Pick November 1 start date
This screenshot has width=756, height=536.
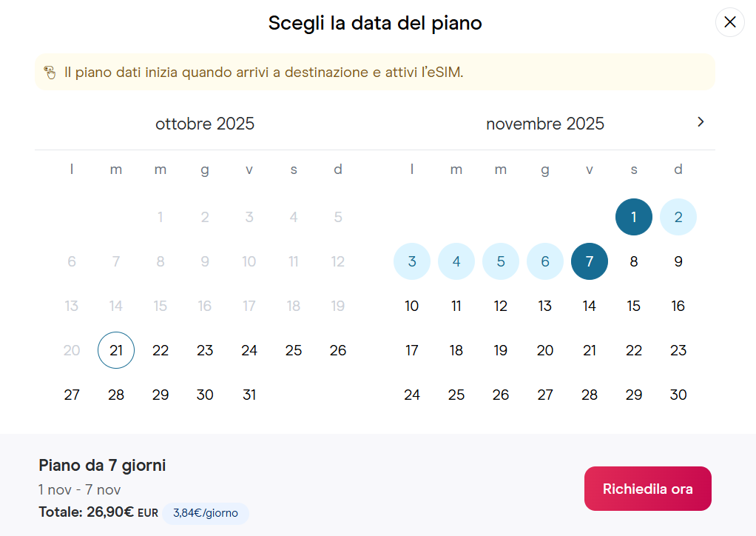coord(634,217)
